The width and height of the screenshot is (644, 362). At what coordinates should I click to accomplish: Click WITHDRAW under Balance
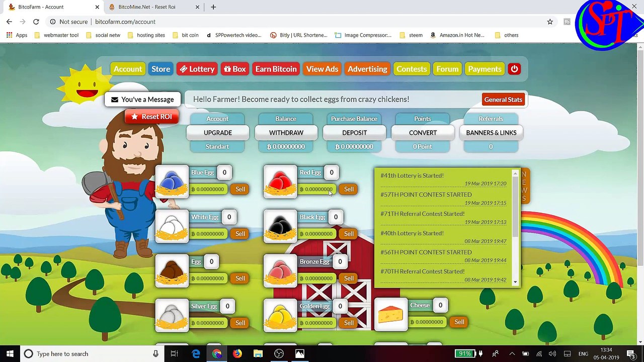click(x=286, y=133)
